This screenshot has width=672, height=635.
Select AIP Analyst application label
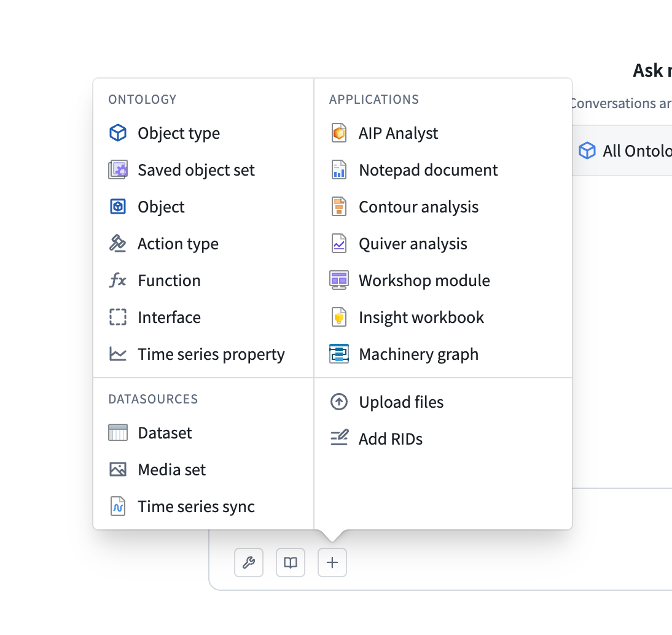pyautogui.click(x=399, y=133)
